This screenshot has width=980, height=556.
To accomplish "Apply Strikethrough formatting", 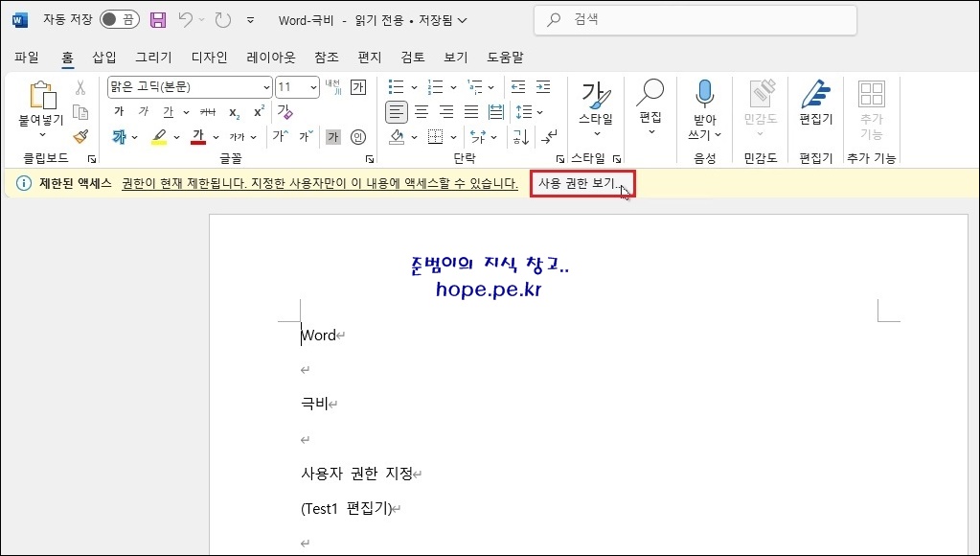I will 208,112.
